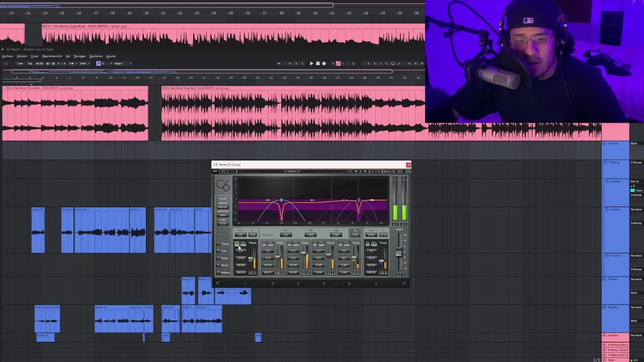Open the Major scale dropdown
Viewport: 644px width, 362px height.
click(x=123, y=63)
